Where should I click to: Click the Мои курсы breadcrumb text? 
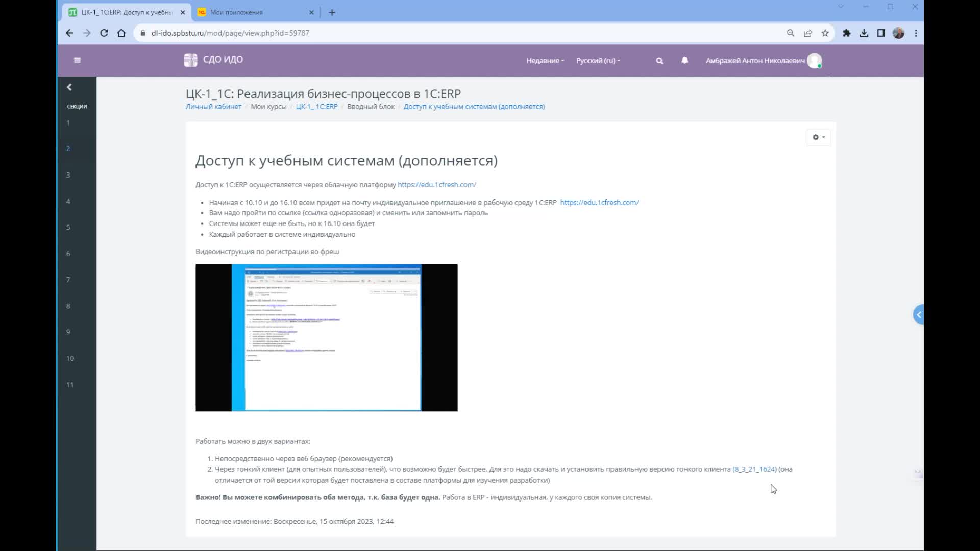click(268, 107)
